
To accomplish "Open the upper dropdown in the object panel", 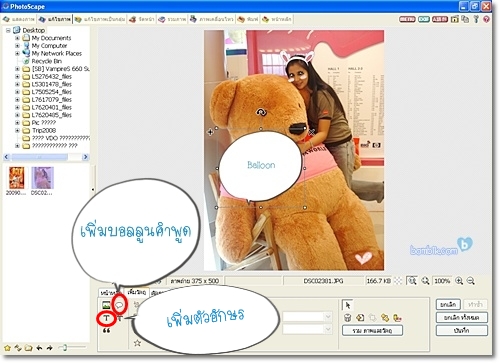I will [307, 317].
